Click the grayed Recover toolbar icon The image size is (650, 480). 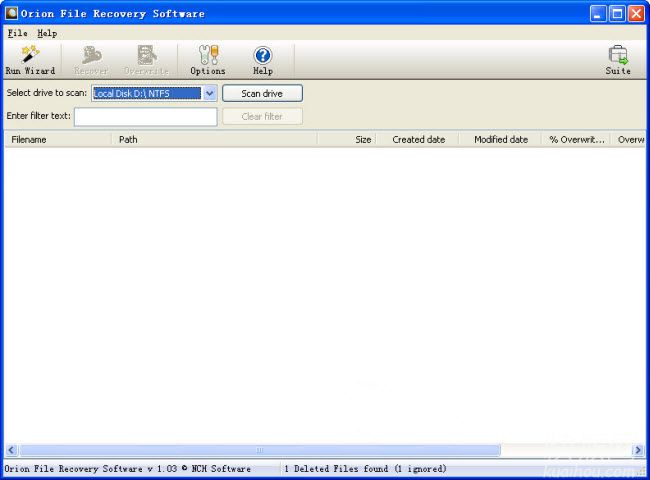[91, 60]
